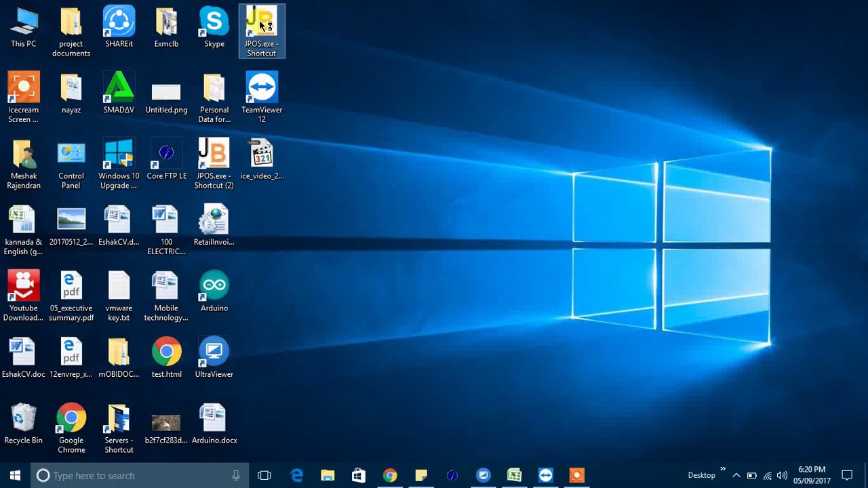868x488 pixels.
Task: Switch to UltraViewer in taskbar
Action: point(484,475)
